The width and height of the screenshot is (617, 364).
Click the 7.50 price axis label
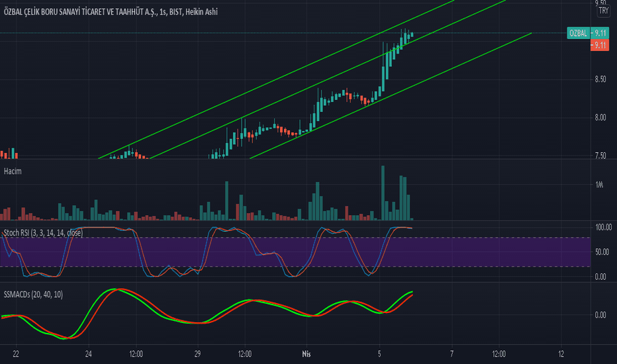(600, 156)
